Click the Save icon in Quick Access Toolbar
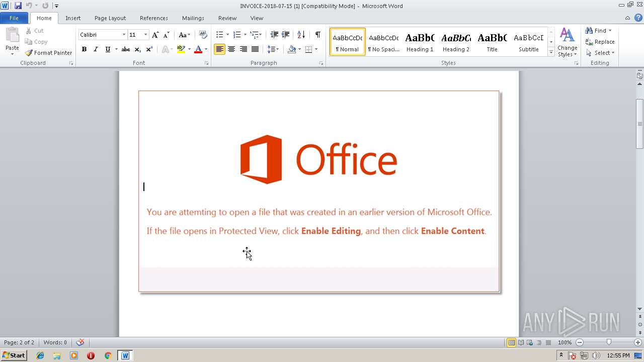The width and height of the screenshot is (644, 362). [18, 6]
